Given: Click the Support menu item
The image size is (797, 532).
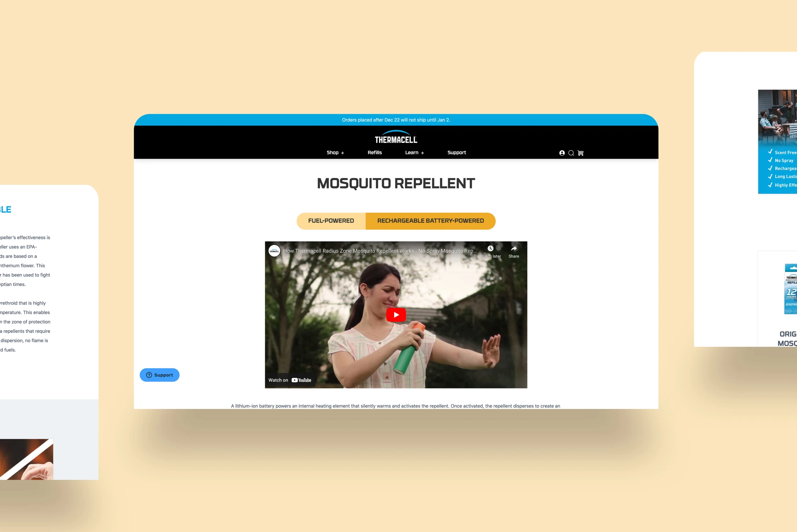Looking at the screenshot, I should [457, 153].
